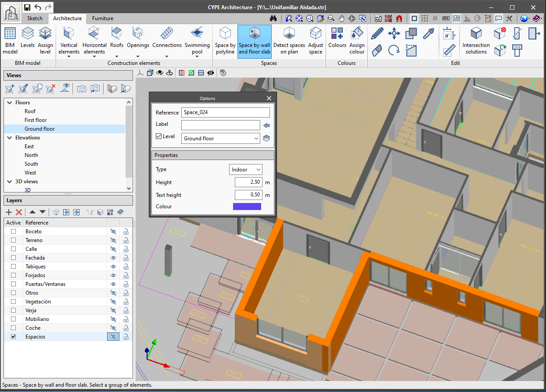Open the purple Colour swatch
This screenshot has height=392, width=546.
247,207
